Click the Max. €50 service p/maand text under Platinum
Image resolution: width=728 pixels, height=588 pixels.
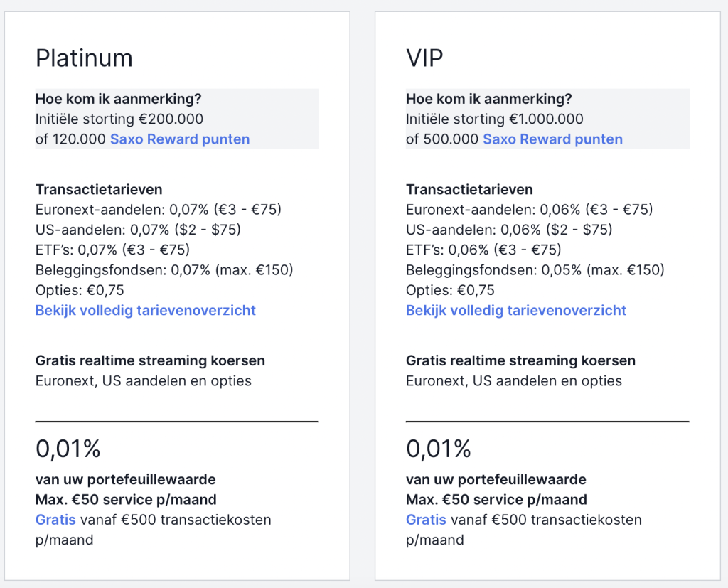pyautogui.click(x=125, y=499)
